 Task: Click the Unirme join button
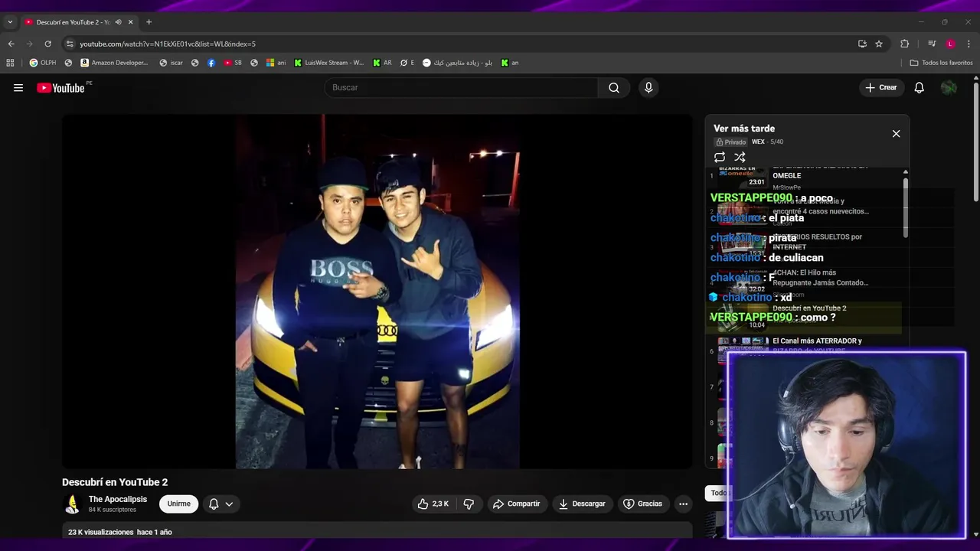click(179, 504)
